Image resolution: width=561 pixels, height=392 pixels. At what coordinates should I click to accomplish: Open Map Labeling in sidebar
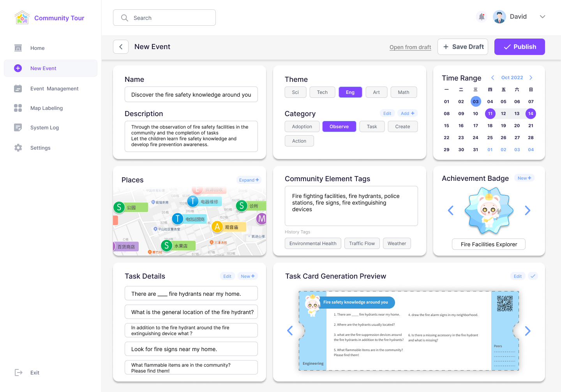tap(46, 108)
